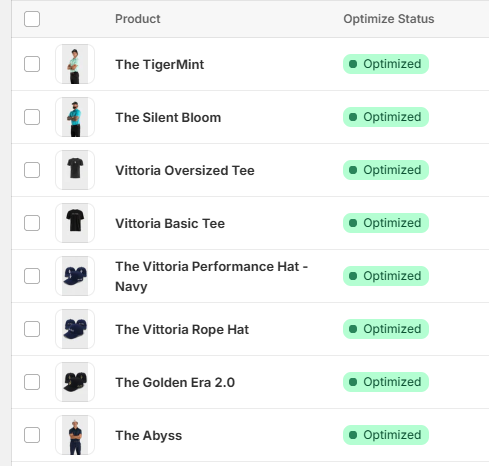Check the box for The TigerMint
The width and height of the screenshot is (489, 466).
(32, 64)
